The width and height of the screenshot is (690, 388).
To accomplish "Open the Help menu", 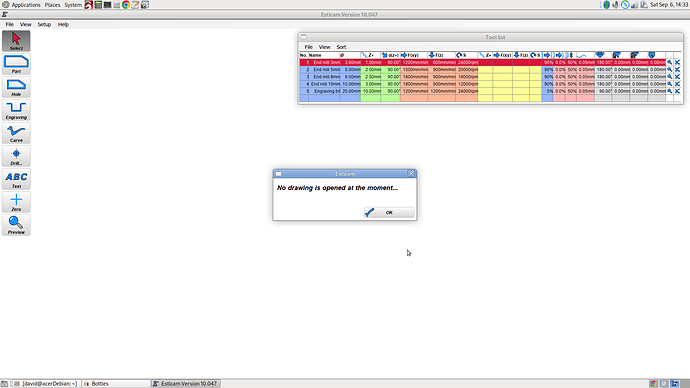I will 63,25.
